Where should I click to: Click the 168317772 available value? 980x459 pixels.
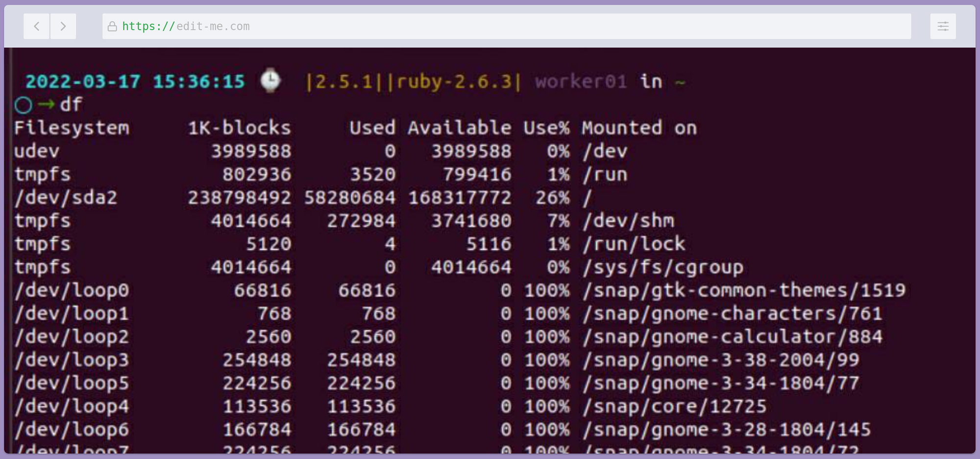(x=460, y=198)
